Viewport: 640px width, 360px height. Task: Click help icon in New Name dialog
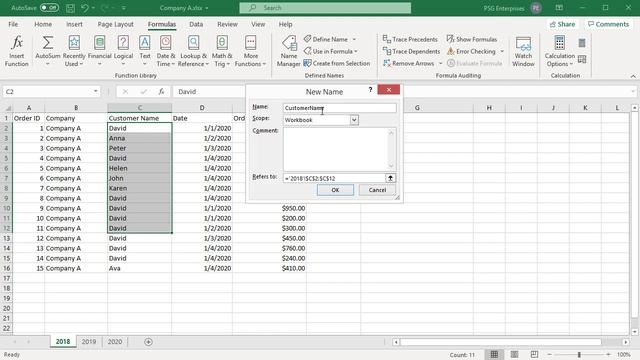[370, 89]
